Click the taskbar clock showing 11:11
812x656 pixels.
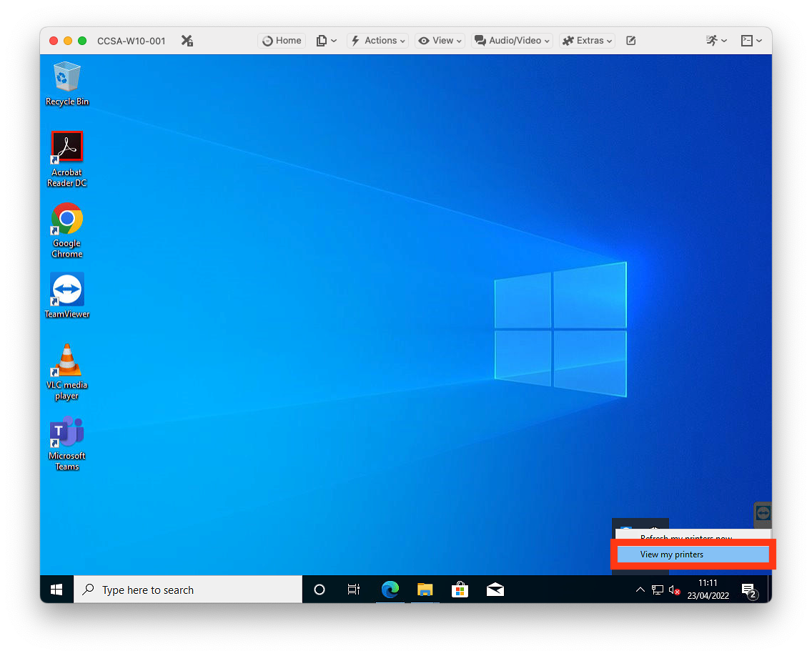coord(708,590)
